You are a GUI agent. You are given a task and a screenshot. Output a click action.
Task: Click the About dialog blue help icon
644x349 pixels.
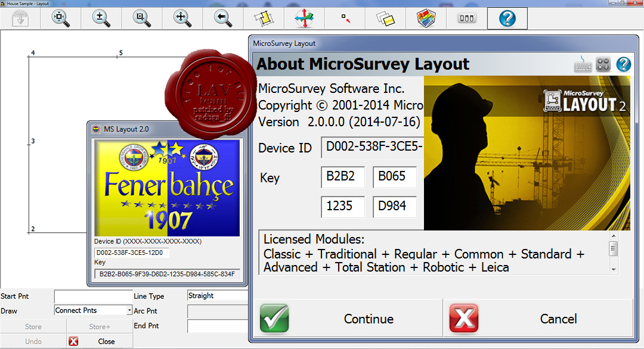[x=623, y=64]
